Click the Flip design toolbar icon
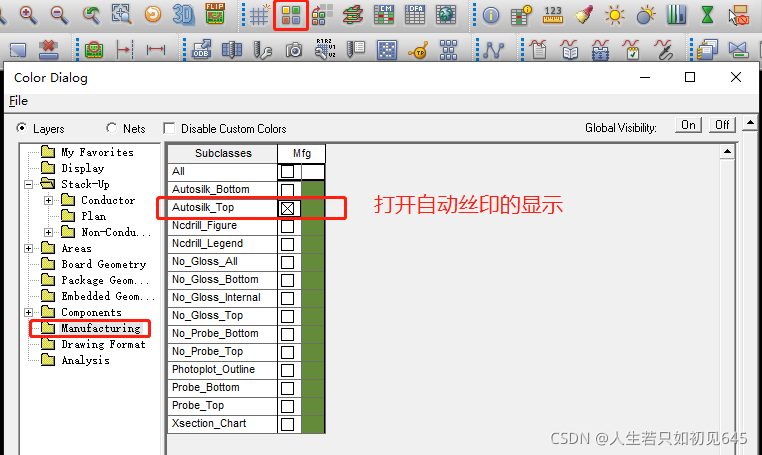Viewport: 762px width, 455px height. (x=215, y=15)
